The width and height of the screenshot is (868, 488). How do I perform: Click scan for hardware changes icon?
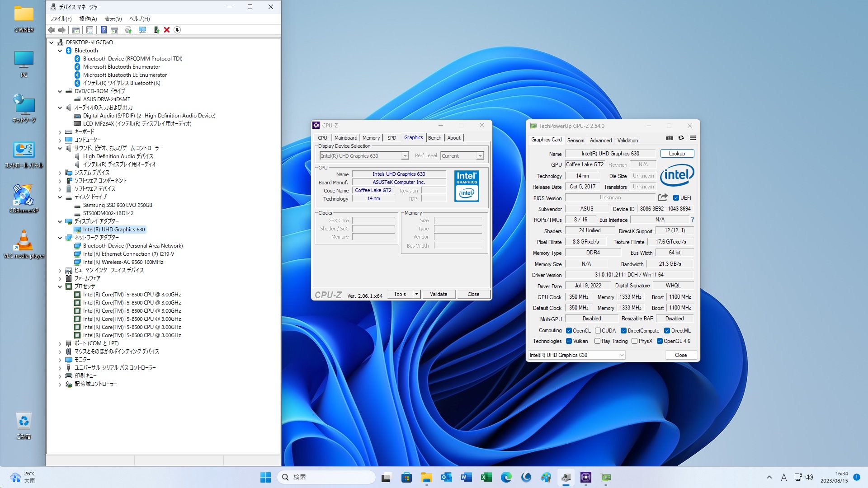(142, 30)
